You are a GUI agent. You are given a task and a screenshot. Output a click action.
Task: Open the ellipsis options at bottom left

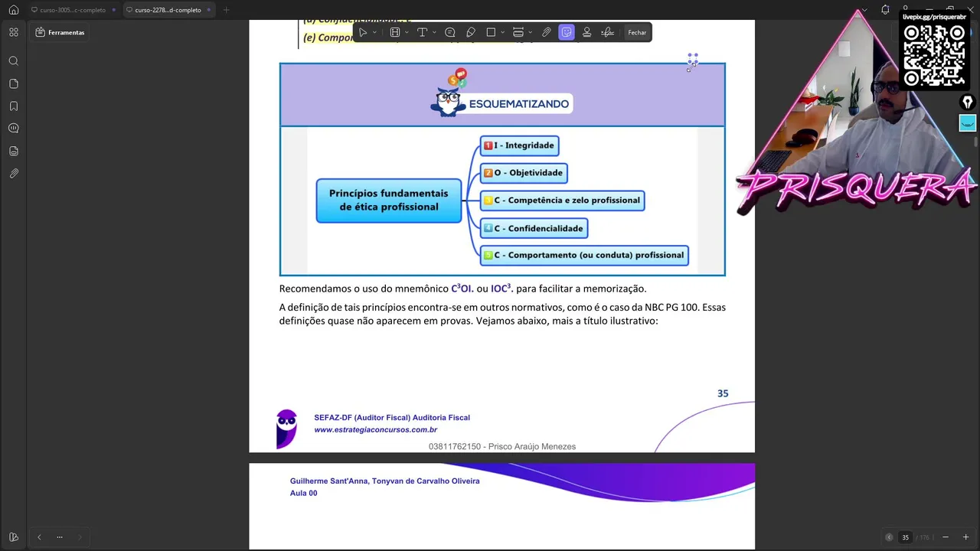(x=60, y=537)
